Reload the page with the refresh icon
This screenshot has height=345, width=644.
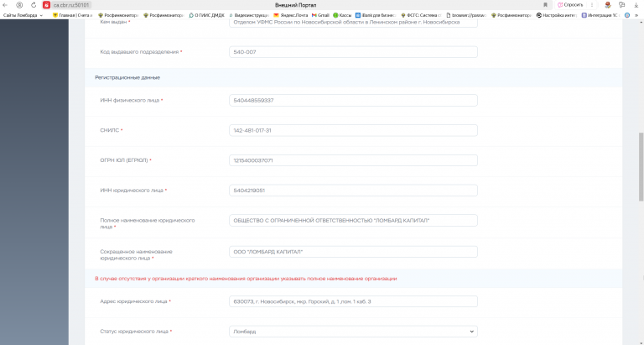[34, 5]
